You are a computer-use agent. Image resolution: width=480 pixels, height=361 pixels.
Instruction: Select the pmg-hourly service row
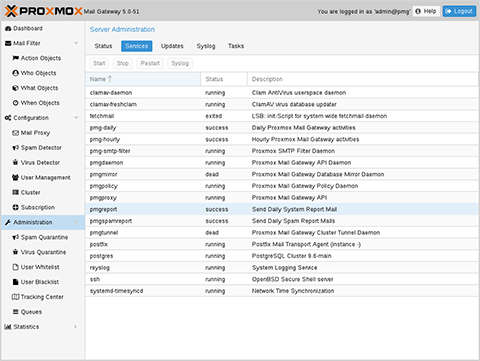282,139
